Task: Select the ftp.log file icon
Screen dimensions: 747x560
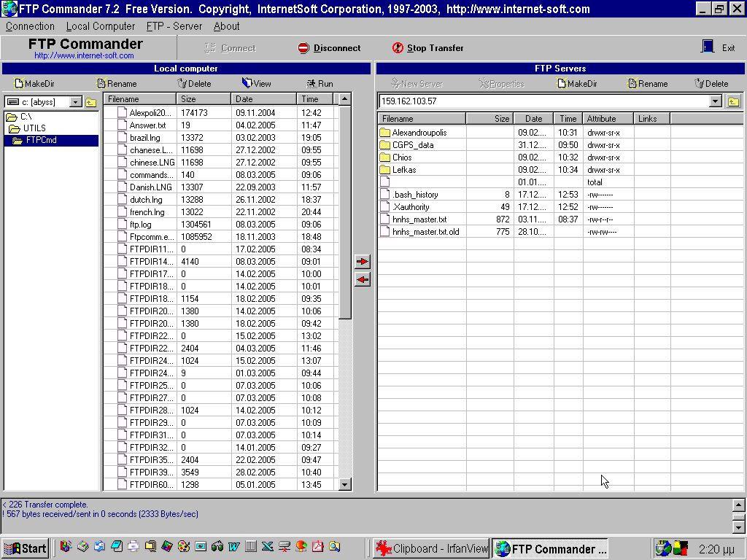Action: (x=122, y=225)
